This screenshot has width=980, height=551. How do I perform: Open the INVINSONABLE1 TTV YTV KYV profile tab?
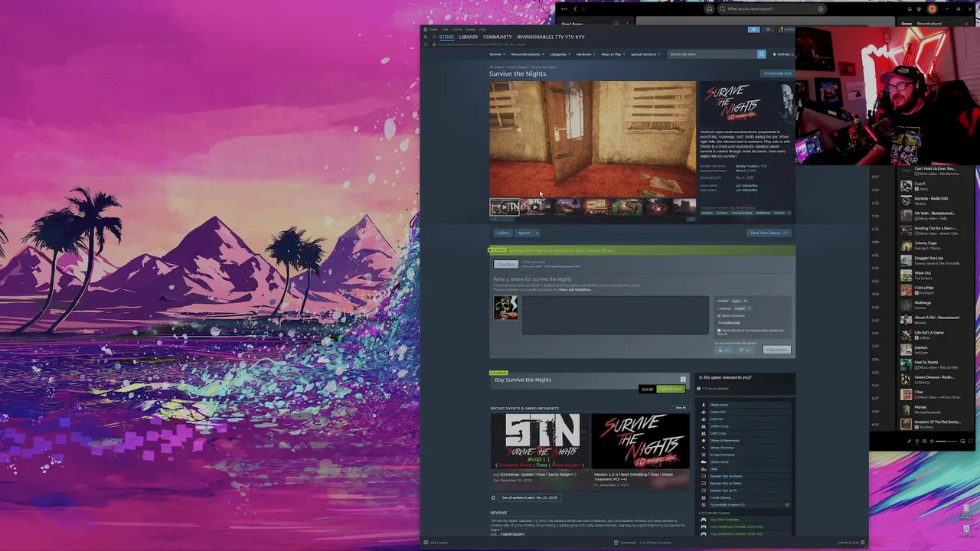coord(550,37)
